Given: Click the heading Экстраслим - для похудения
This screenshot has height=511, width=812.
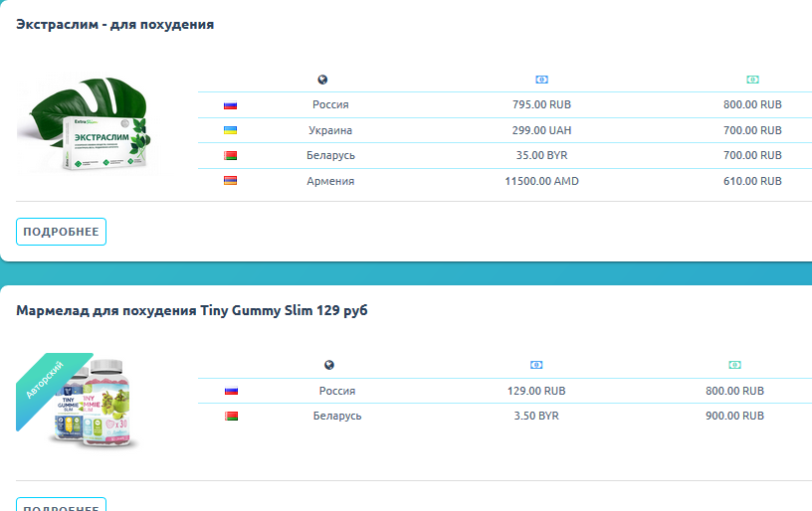Looking at the screenshot, I should (115, 24).
